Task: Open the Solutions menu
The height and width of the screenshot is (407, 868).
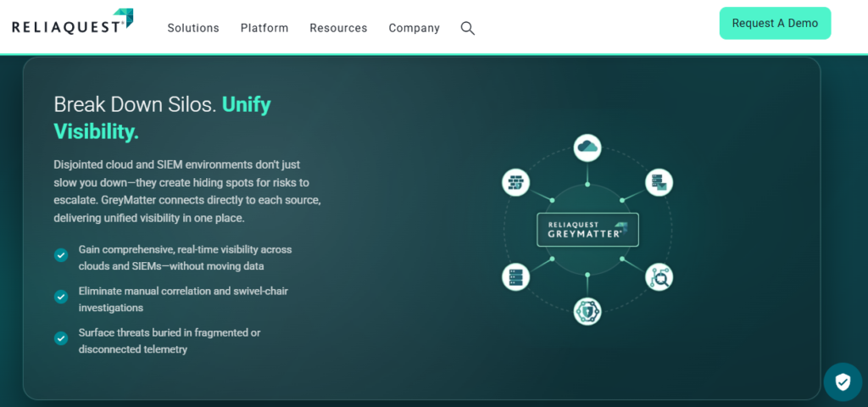Action: (x=193, y=28)
